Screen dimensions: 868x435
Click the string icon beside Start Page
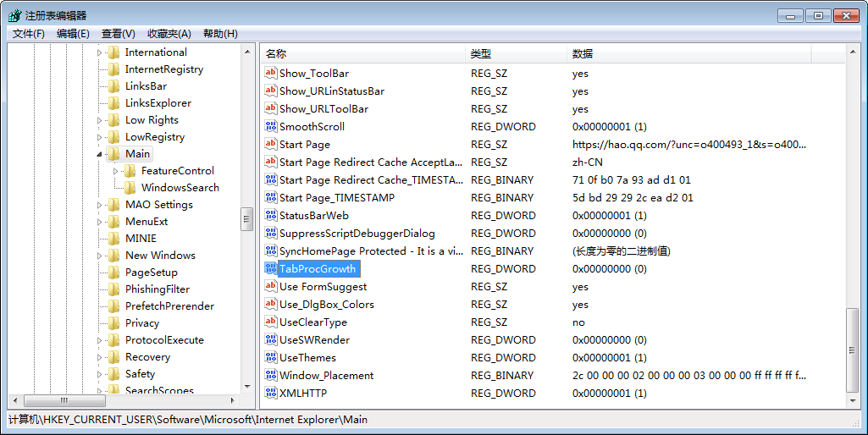[271, 144]
